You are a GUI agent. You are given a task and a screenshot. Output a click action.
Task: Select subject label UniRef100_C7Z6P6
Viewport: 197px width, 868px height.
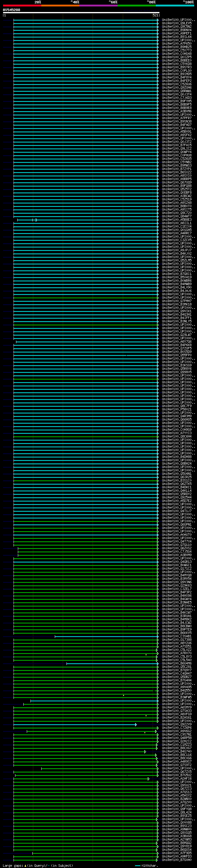click(176, 728)
